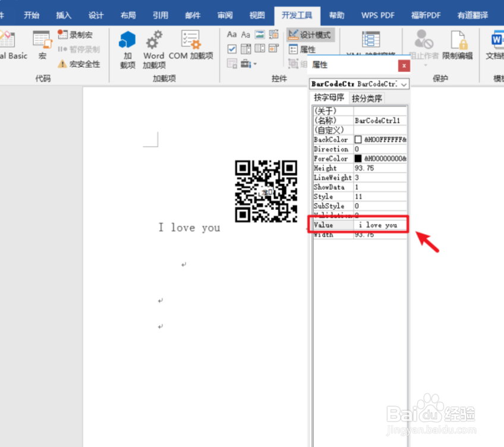This screenshot has width=504, height=447.
Task: Click 限制编辑 restrict editing
Action: [x=458, y=45]
